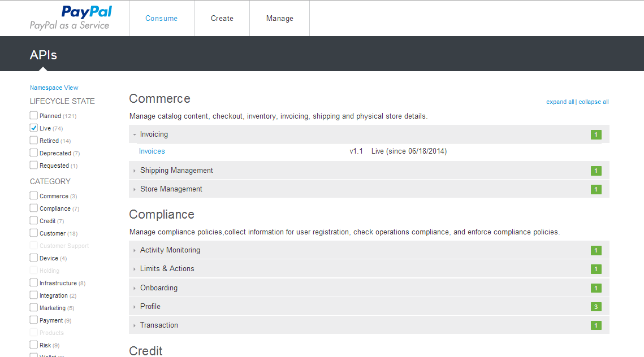Click the green badge on Onboarding row
This screenshot has width=644, height=357.
coord(596,288)
